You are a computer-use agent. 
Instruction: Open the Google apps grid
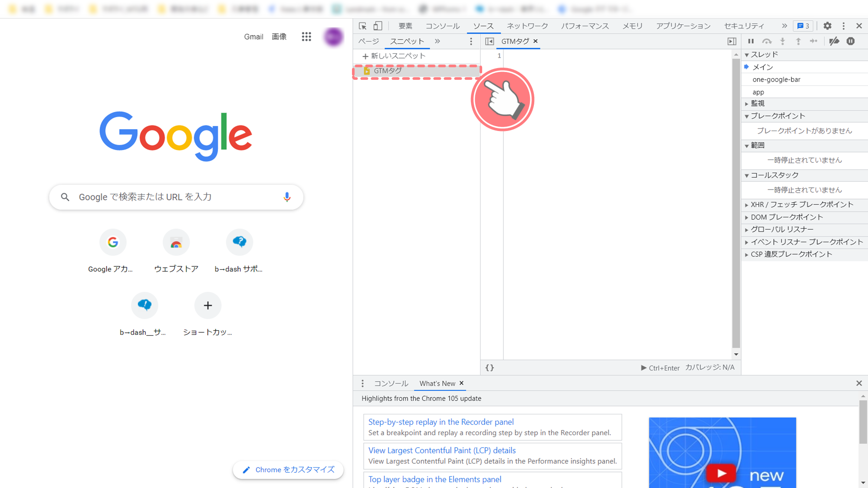306,37
